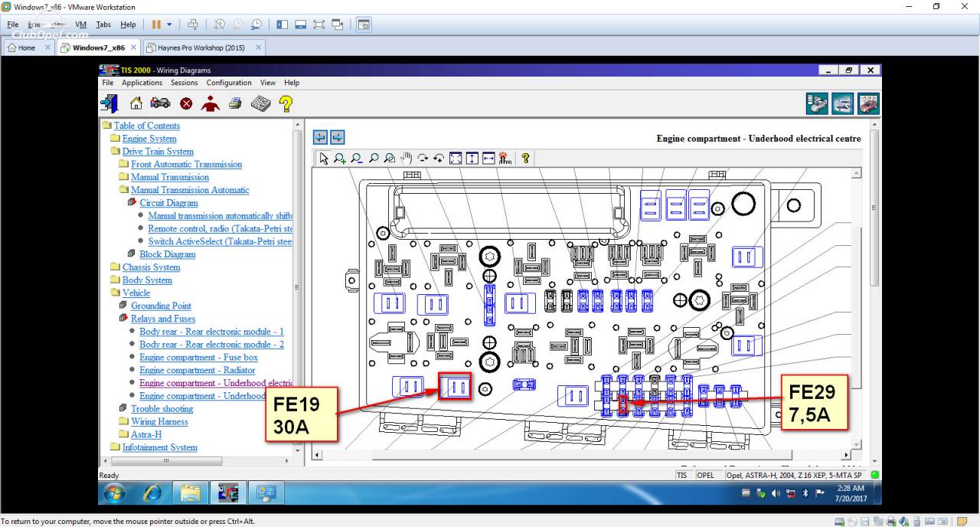This screenshot has height=527, width=980.
Task: Collapse the Drive Train System folder
Action: (116, 152)
